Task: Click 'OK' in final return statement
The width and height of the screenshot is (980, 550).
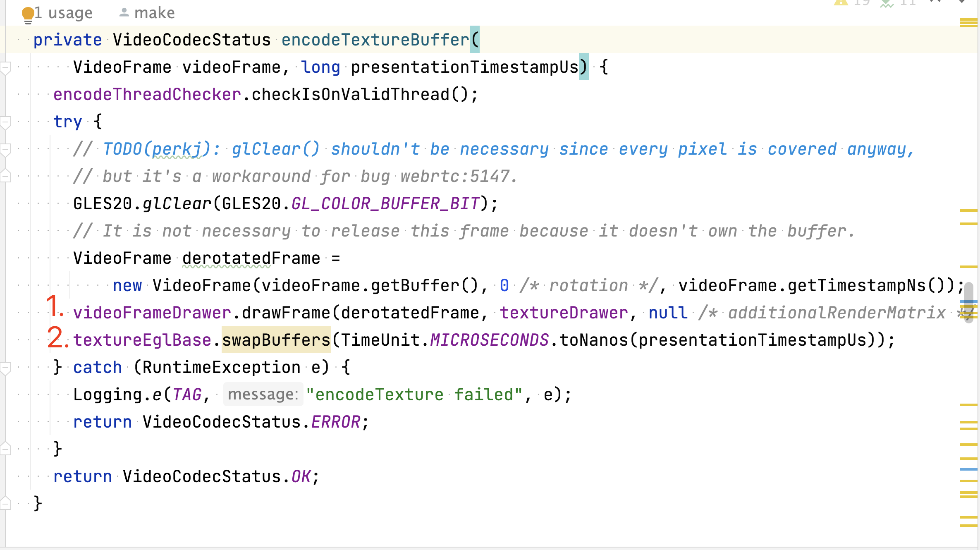Action: [301, 476]
